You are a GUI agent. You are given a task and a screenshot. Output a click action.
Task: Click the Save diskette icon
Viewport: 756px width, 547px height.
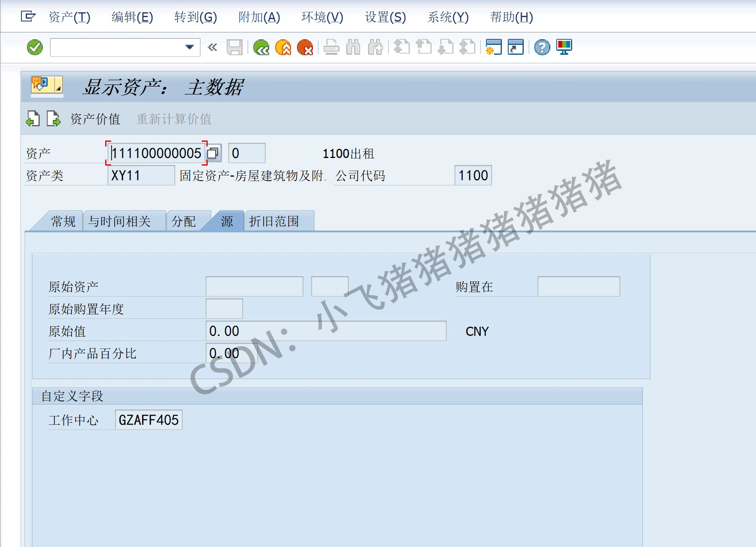point(235,47)
